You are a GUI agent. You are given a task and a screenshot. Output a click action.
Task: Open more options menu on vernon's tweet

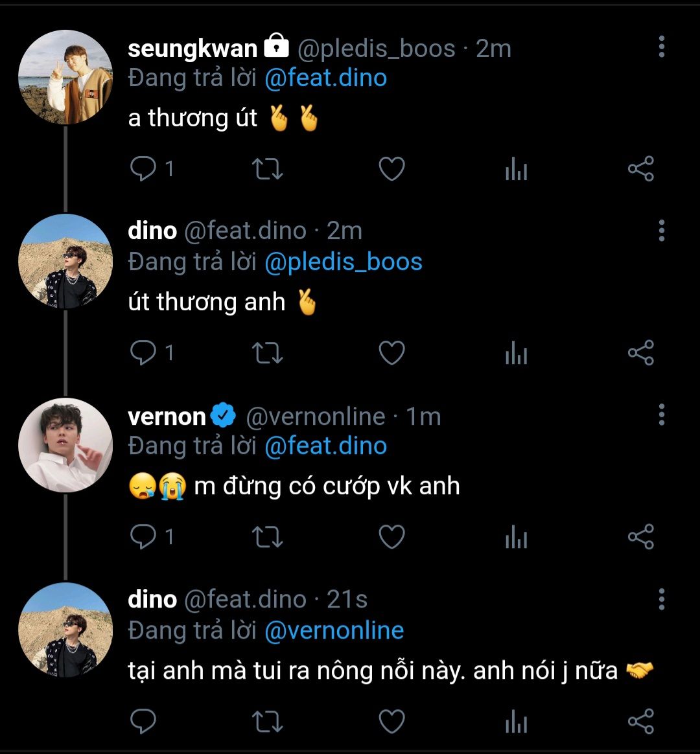point(661,415)
